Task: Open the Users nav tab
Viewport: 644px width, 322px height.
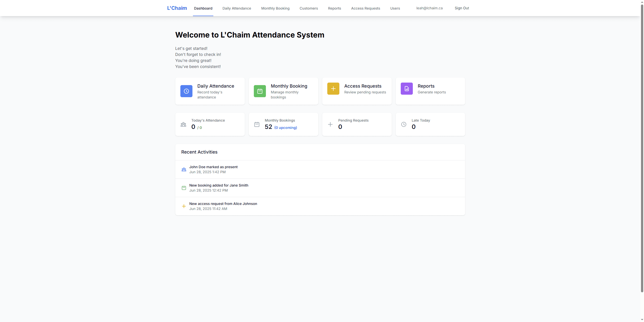Action: point(395,8)
